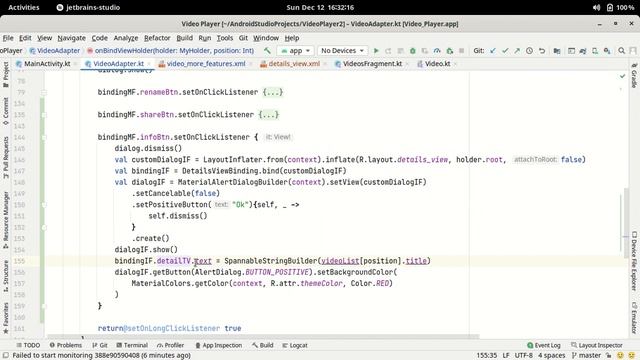Open the Refactor menu
640x360 pixels.
pos(157,38)
